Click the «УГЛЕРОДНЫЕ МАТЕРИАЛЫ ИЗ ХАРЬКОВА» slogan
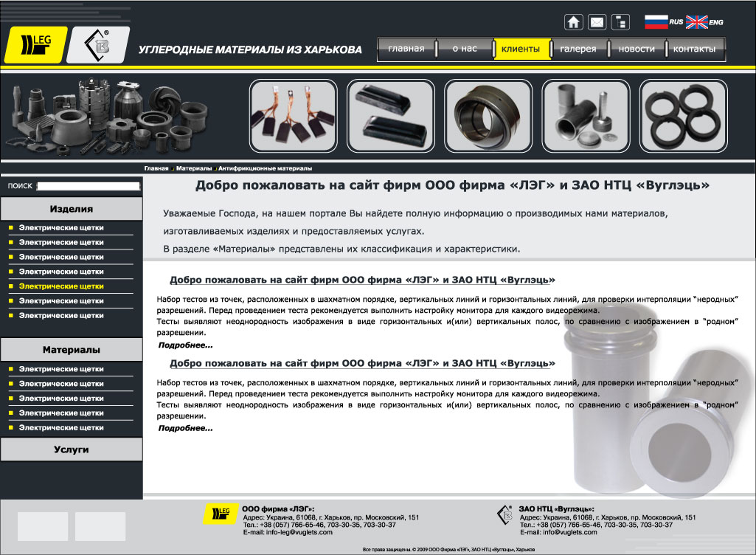Screen dimensions: 756x555 click(250, 49)
